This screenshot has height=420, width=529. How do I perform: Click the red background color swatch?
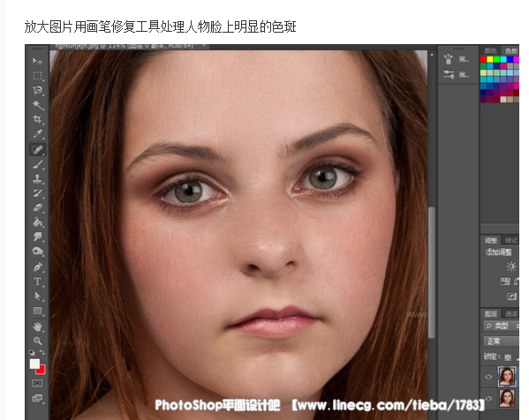(x=42, y=370)
